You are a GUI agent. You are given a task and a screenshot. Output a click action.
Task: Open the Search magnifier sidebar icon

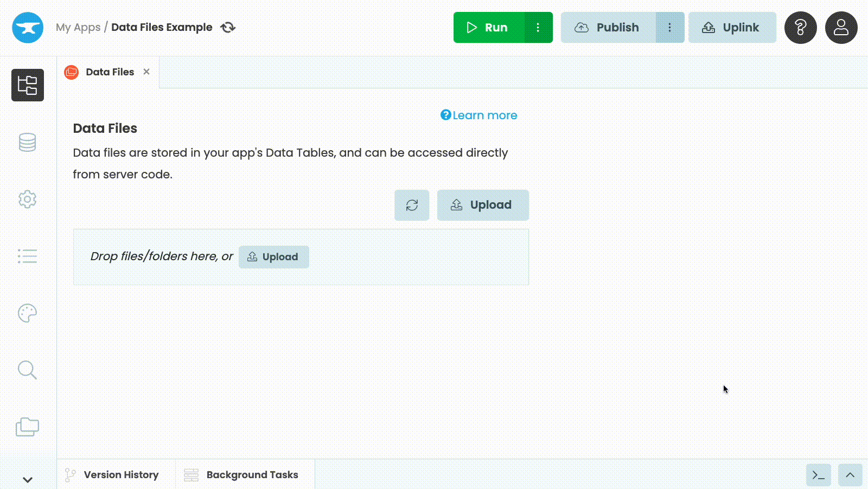tap(28, 370)
